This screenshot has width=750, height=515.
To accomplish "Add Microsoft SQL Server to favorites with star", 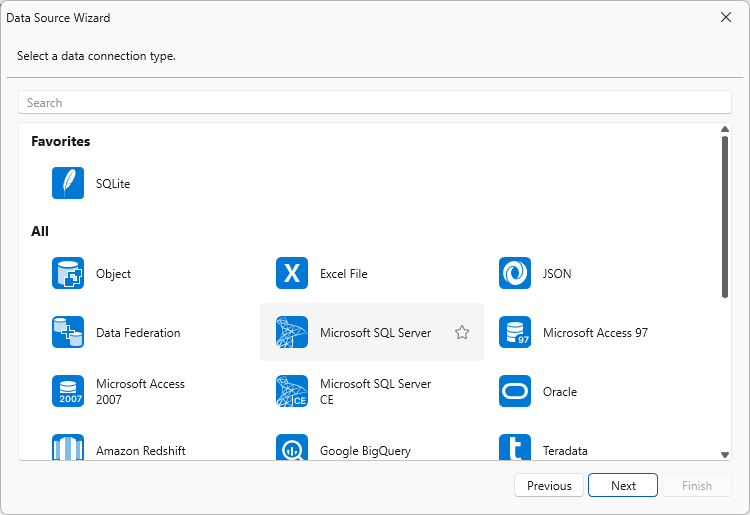I will 462,332.
